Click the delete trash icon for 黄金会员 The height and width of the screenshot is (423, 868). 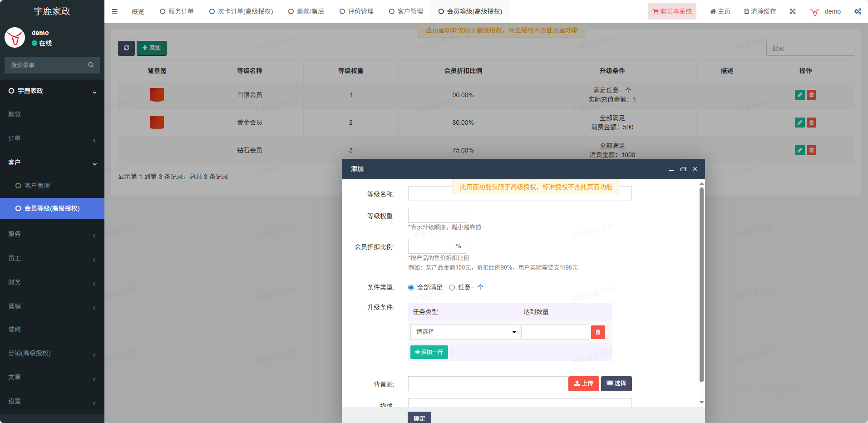click(811, 123)
